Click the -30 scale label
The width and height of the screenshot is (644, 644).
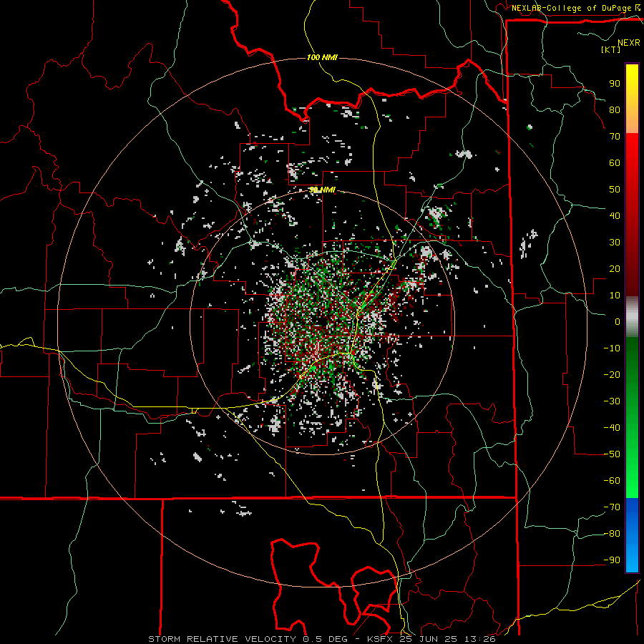pos(612,401)
